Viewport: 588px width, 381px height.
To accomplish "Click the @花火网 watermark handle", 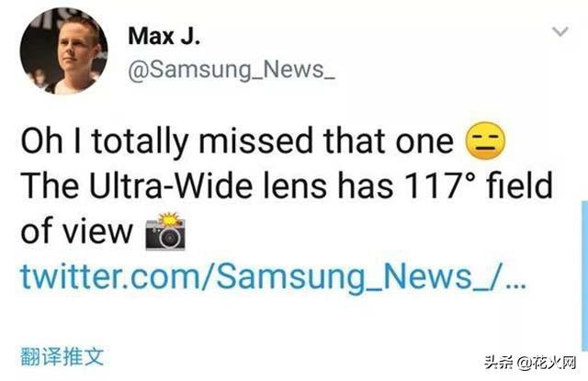I will tap(546, 363).
